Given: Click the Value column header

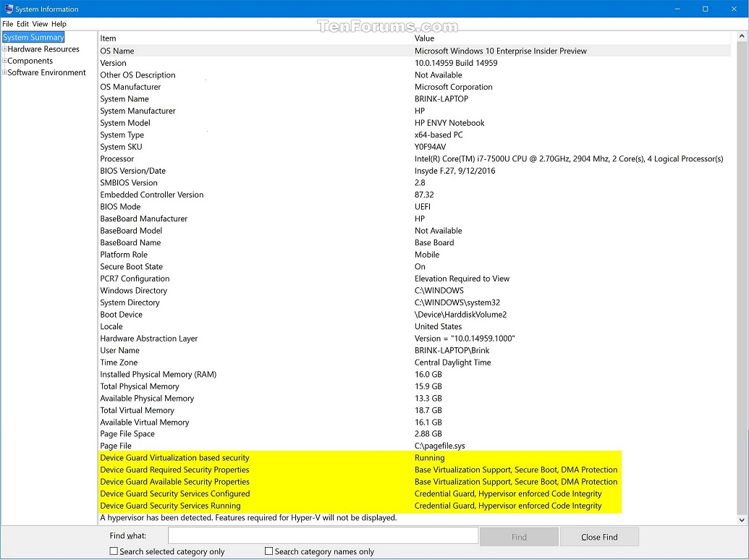Looking at the screenshot, I should (x=572, y=38).
